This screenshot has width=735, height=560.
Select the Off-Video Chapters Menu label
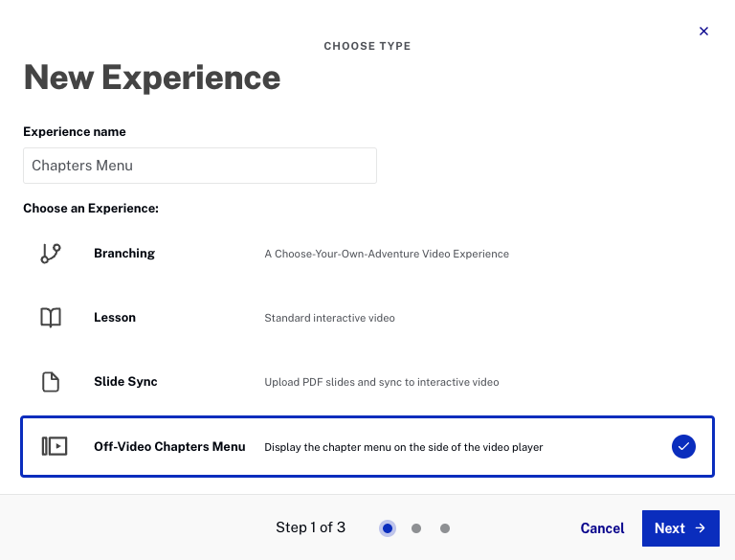tap(169, 446)
